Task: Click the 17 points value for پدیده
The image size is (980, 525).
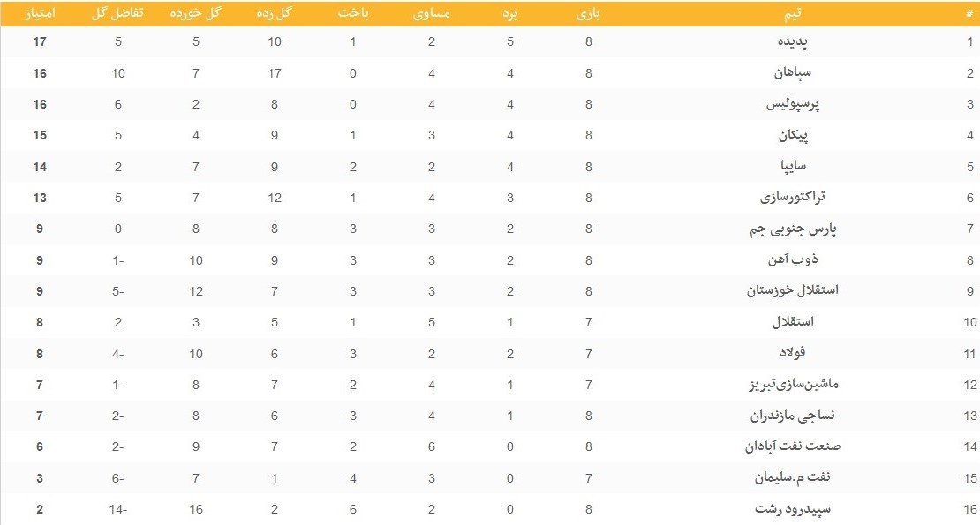Action: click(x=38, y=42)
